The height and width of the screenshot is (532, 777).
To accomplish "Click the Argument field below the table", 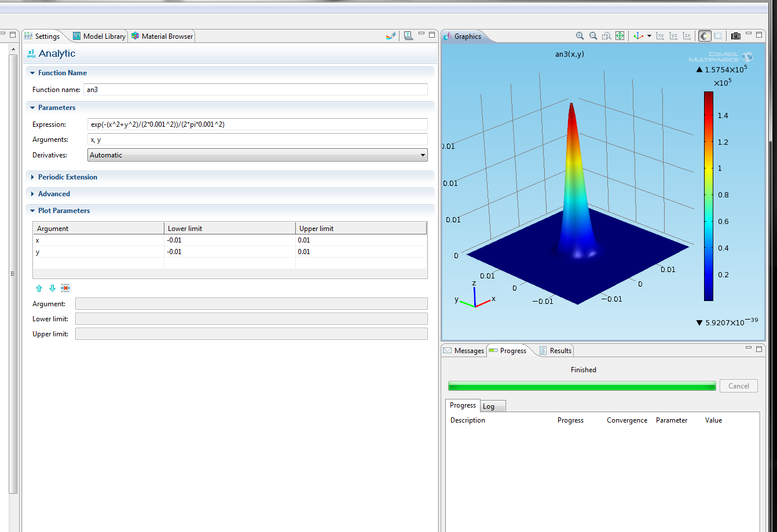I will pyautogui.click(x=251, y=304).
